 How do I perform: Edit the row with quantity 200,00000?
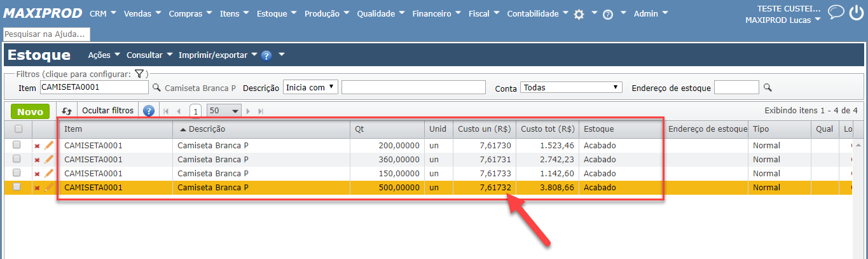pos(48,145)
